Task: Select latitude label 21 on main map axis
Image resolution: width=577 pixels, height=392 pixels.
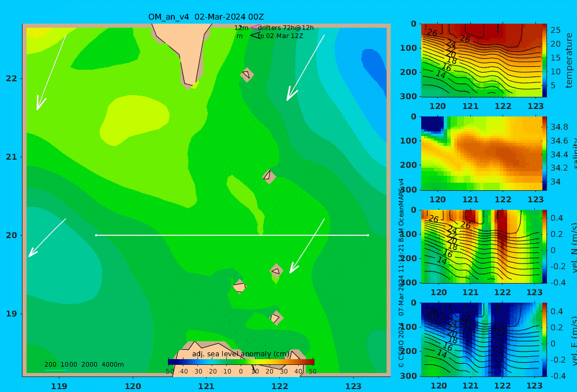Action: 12,157
